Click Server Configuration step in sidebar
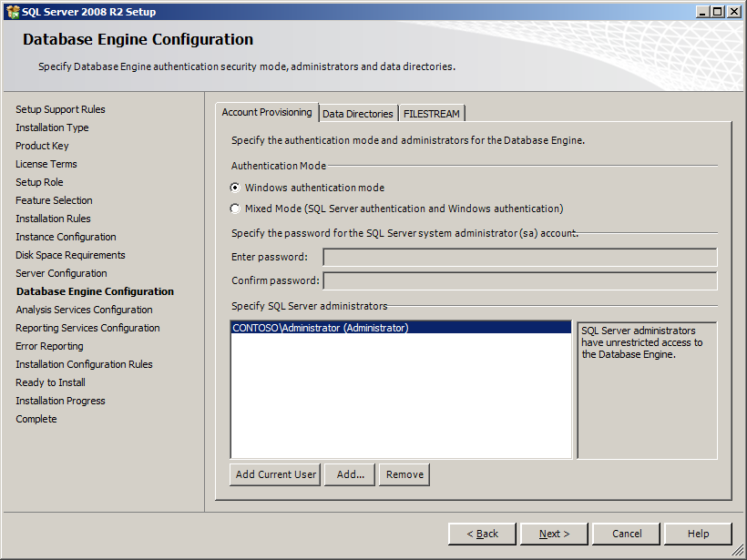The width and height of the screenshot is (747, 560). coord(61,273)
